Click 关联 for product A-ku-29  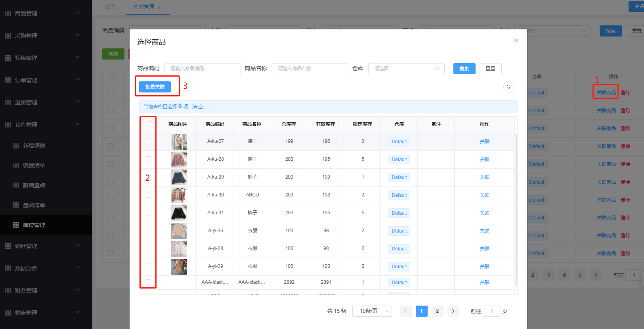pos(484,177)
